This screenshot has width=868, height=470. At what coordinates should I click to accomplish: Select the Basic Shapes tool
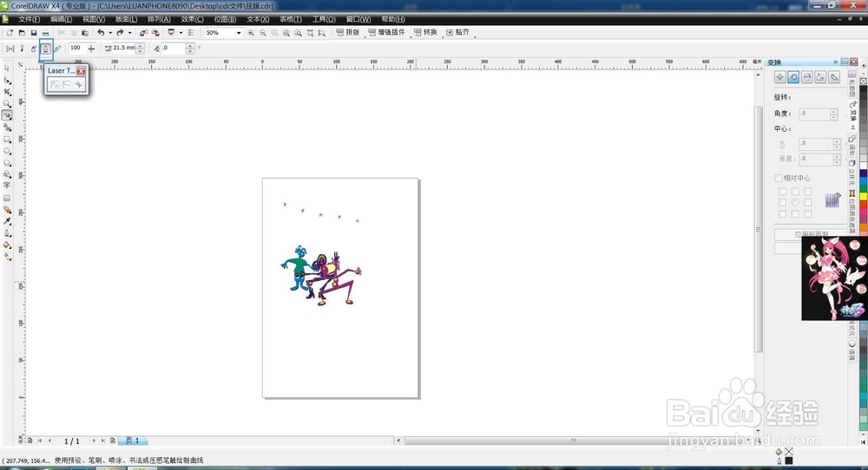[7, 174]
